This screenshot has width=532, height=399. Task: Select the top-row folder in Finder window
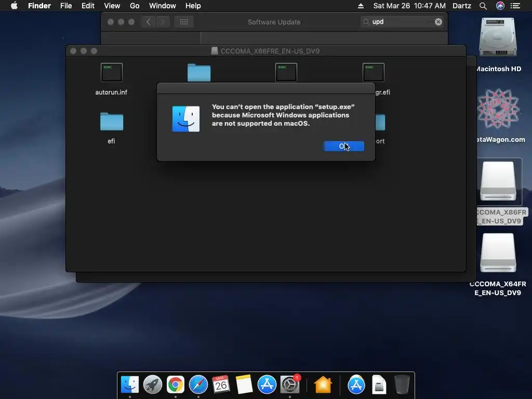click(x=199, y=73)
